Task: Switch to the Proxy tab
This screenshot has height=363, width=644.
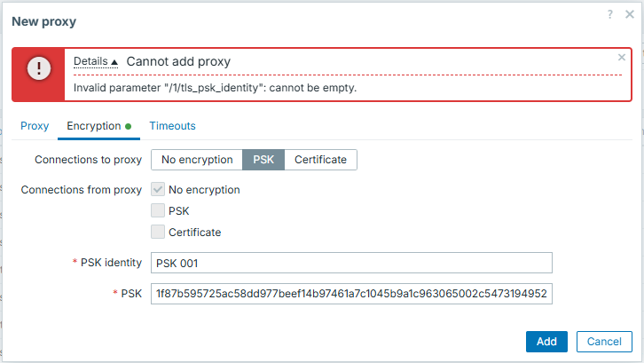Action: 35,126
